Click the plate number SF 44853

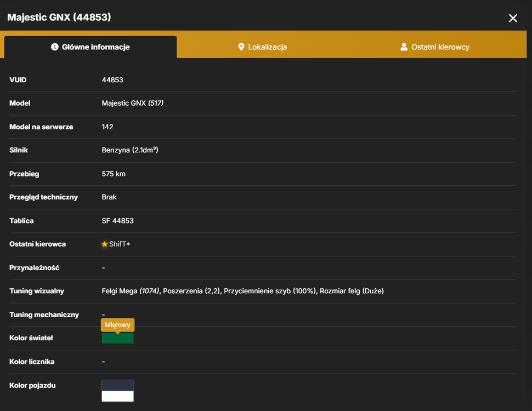tap(117, 221)
